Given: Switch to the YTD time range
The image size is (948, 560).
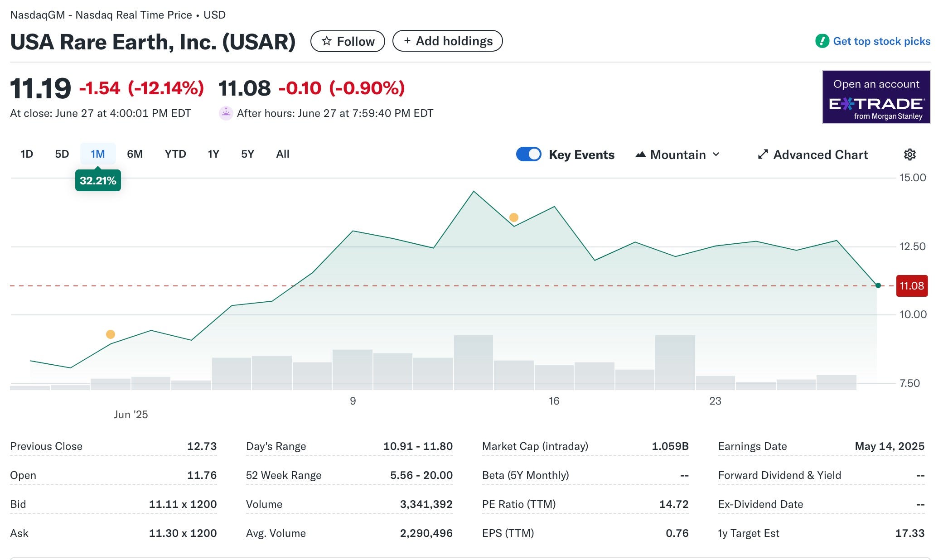Looking at the screenshot, I should point(175,154).
